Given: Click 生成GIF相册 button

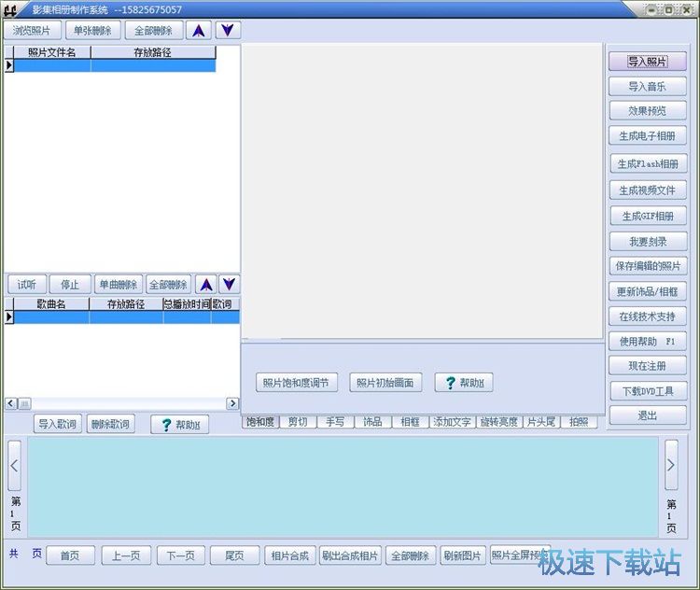Looking at the screenshot, I should pos(649,216).
